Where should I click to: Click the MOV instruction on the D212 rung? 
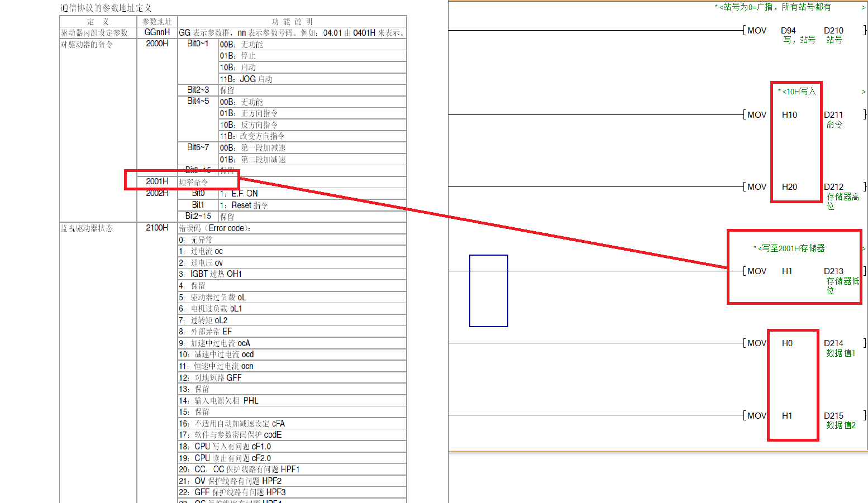(757, 187)
